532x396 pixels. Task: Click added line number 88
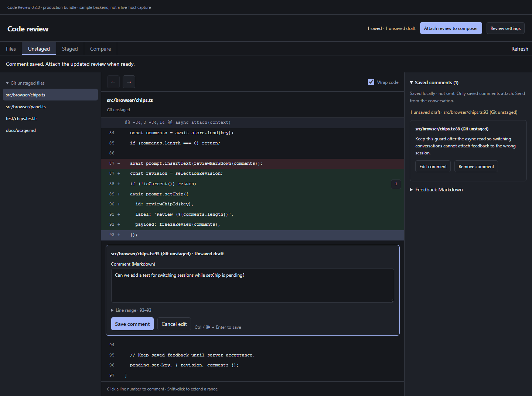112,184
